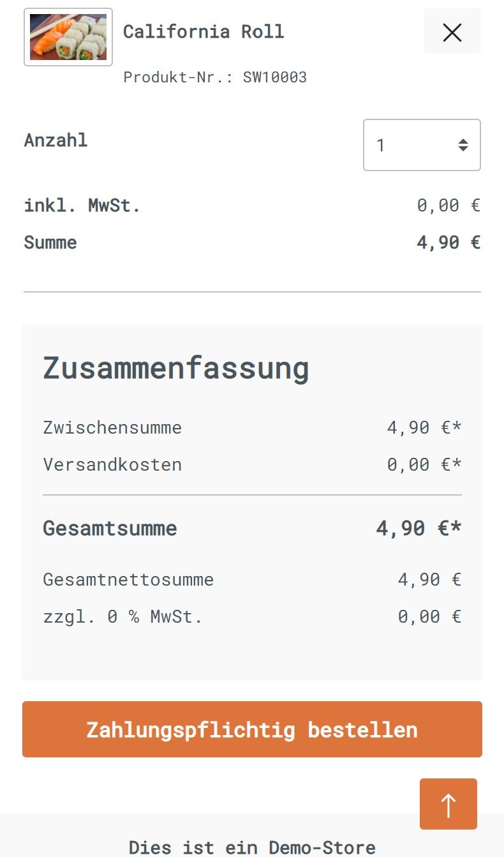Viewport: 504px width, 857px height.
Task: Click the Zahlungspflichtig bestellen button
Action: 252,729
